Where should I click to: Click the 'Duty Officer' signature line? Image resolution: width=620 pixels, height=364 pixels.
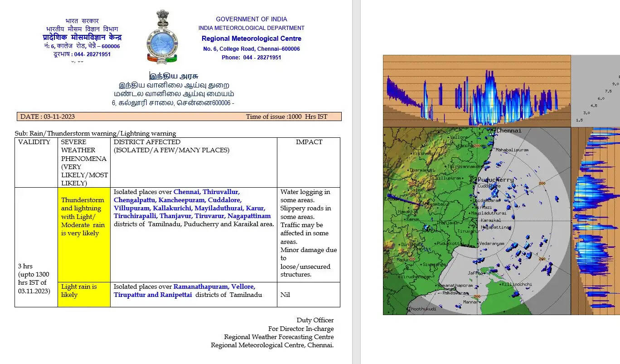coord(315,320)
